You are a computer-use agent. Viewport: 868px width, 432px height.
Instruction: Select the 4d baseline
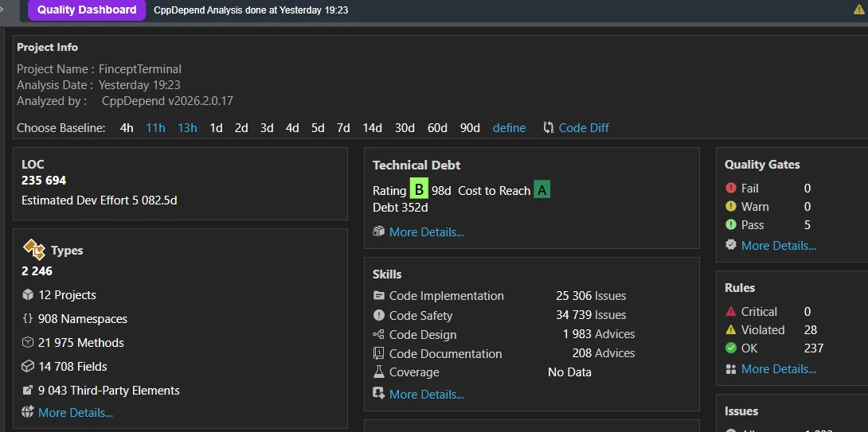pyautogui.click(x=292, y=128)
